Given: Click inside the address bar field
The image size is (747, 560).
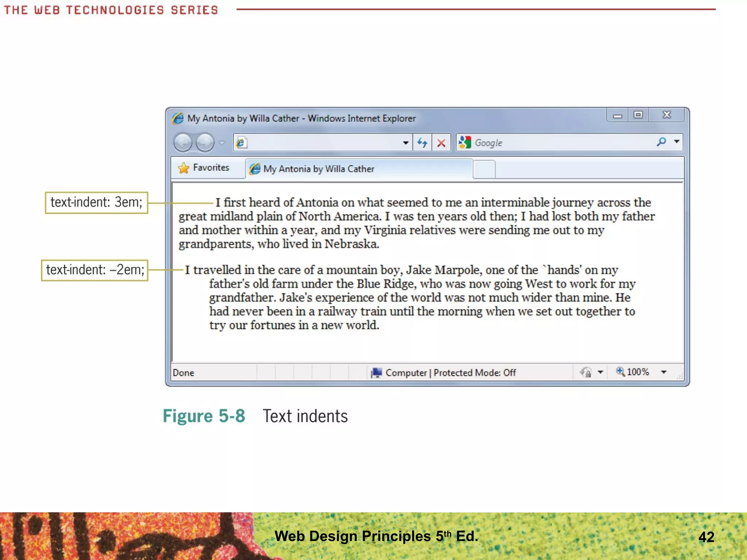Looking at the screenshot, I should [323, 142].
